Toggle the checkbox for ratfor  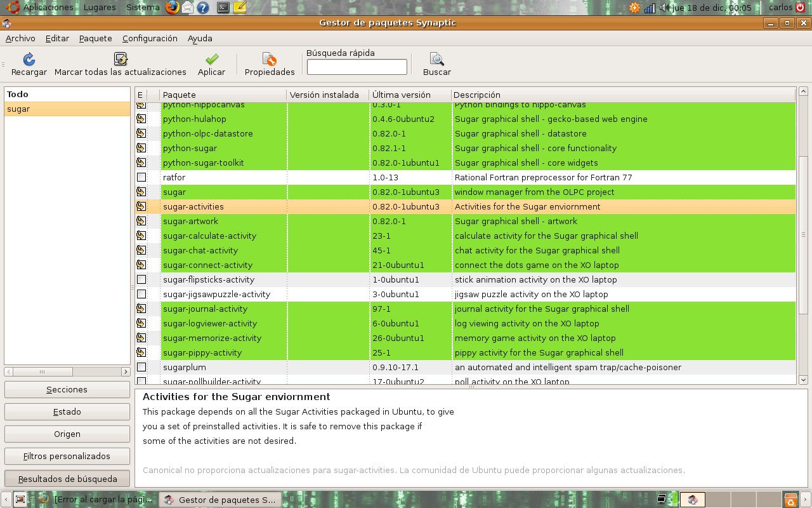pos(141,177)
